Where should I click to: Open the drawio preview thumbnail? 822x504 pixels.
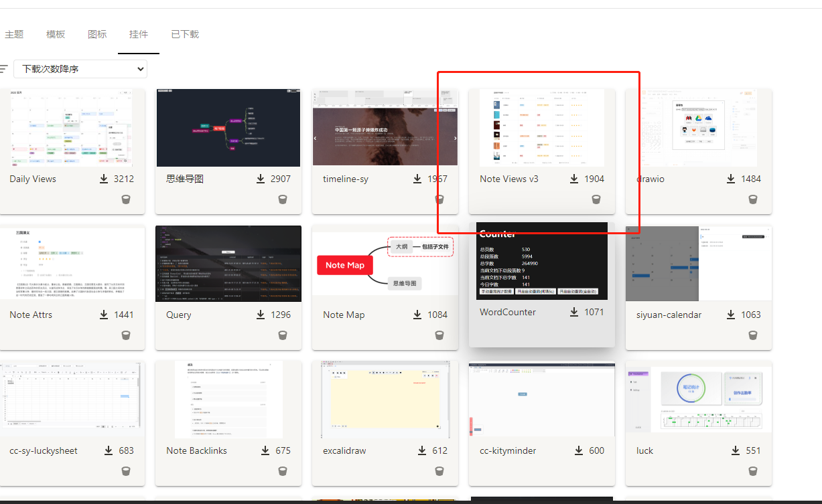699,128
